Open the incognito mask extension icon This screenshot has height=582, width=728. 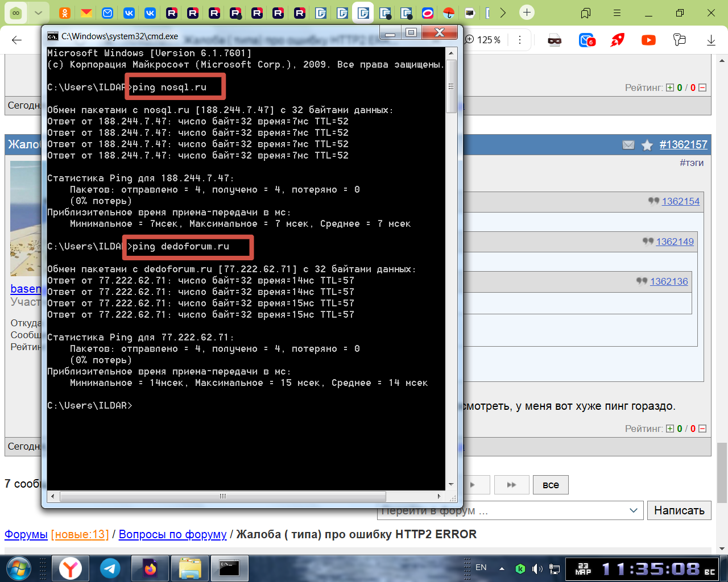pyautogui.click(x=555, y=40)
